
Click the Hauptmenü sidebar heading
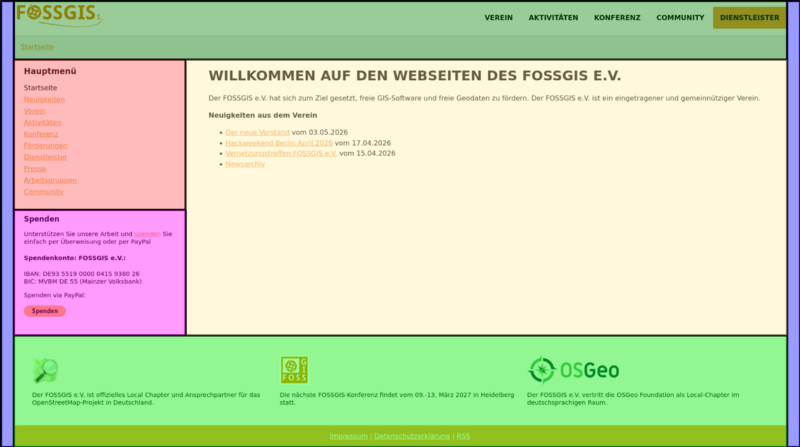50,71
